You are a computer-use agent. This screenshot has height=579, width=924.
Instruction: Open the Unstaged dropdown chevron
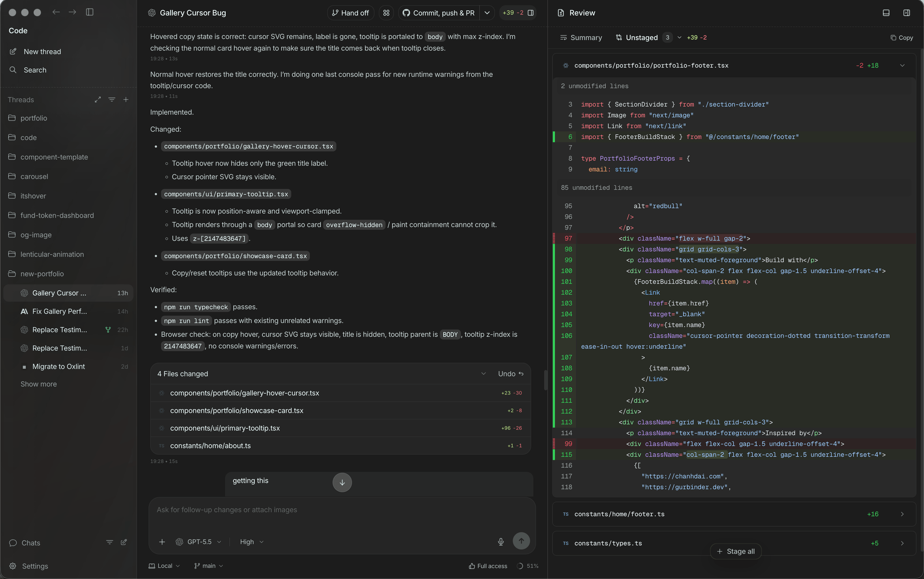680,38
